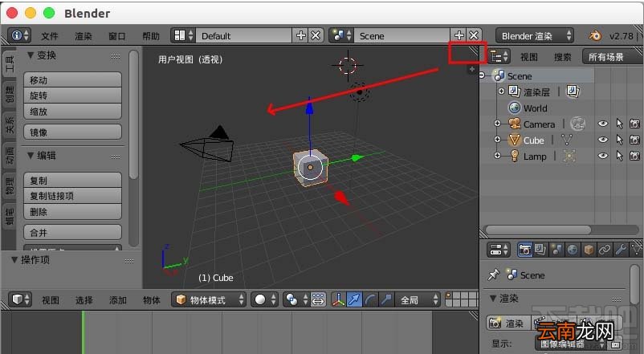Select the 创建 tab in tool shelf
The image size is (644, 354).
tap(9, 95)
